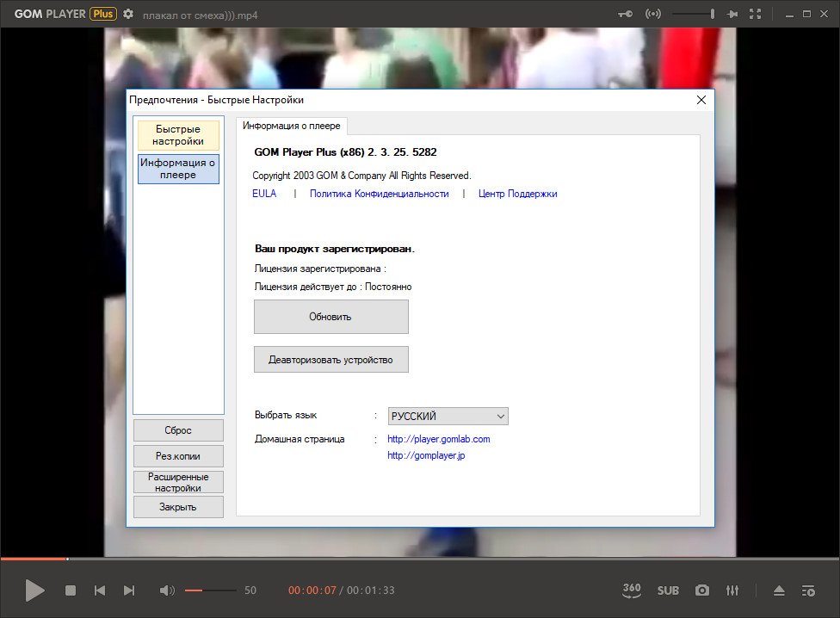Click the volume value 50
Image resolution: width=840 pixels, height=618 pixels.
point(250,590)
